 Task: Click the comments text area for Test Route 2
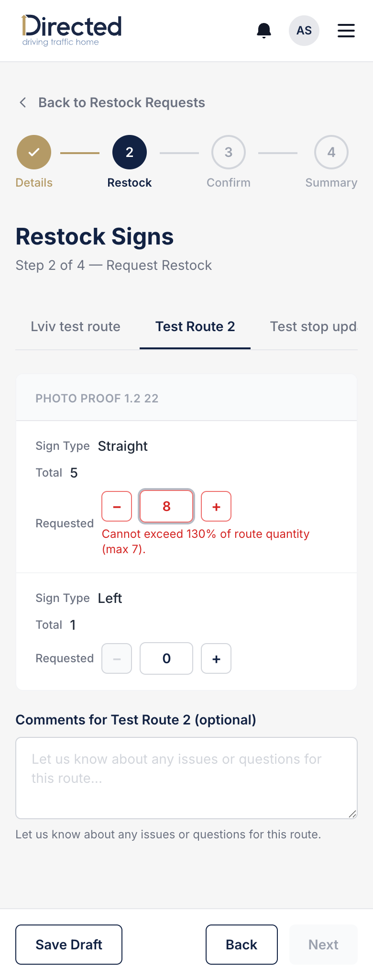[186, 778]
